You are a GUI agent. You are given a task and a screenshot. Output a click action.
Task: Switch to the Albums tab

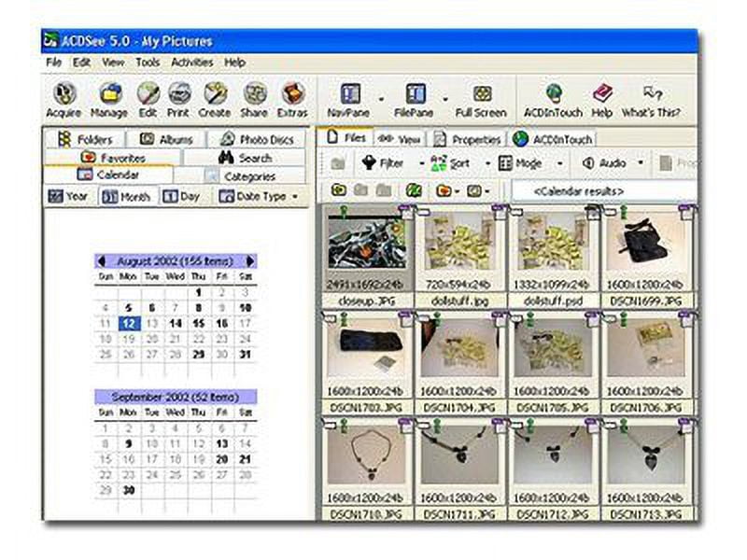click(167, 139)
